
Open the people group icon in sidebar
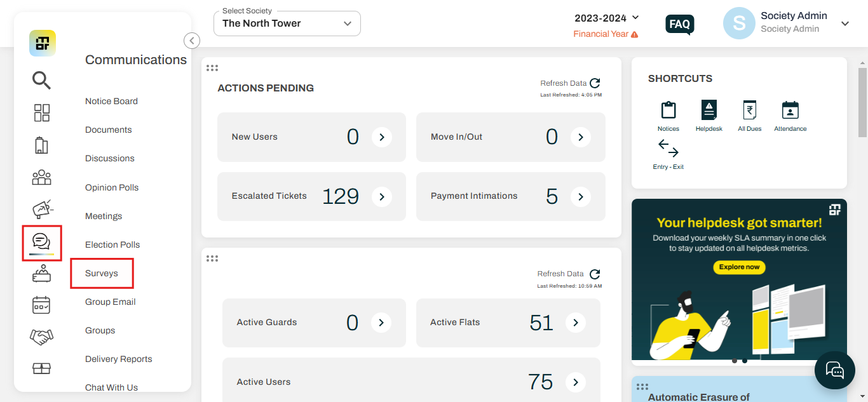41,177
